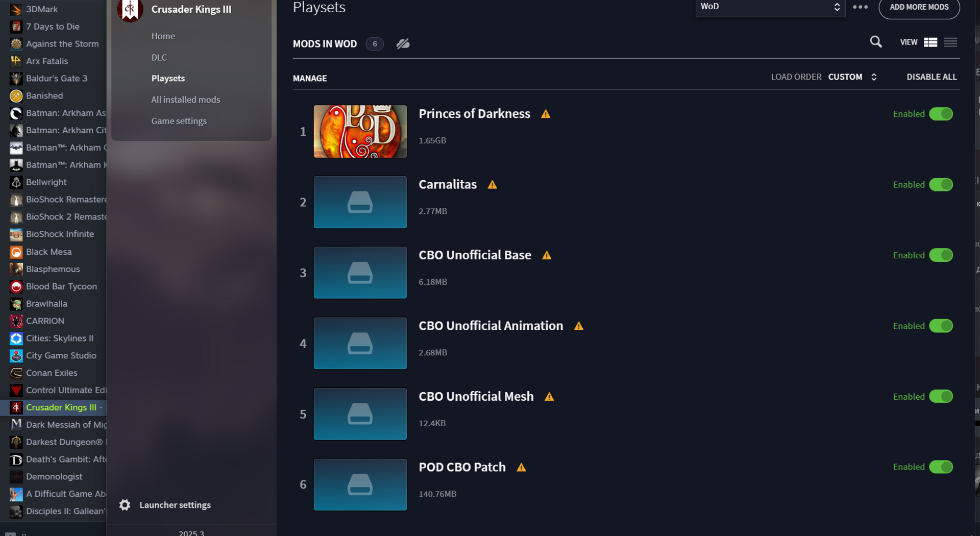Select Black Mesa in the game list

click(x=49, y=252)
